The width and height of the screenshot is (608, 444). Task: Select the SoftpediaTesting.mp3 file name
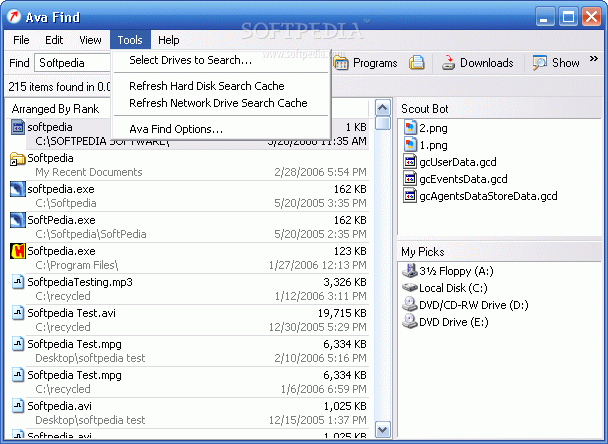[x=80, y=282]
